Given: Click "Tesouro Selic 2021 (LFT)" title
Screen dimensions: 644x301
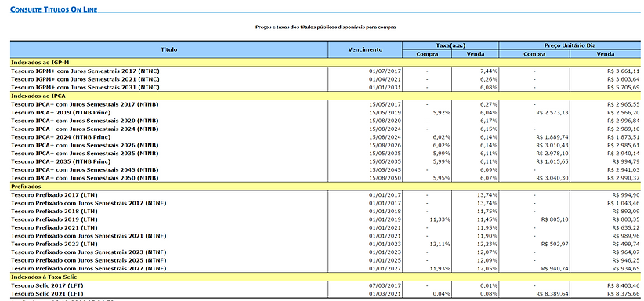Looking at the screenshot, I should 48,294.
